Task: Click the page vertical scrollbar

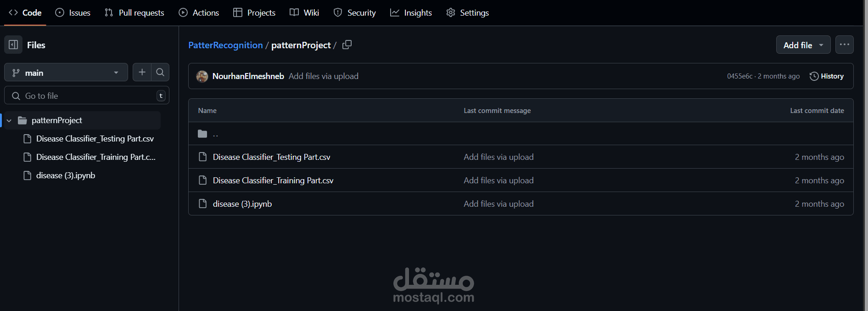Action: [866, 155]
